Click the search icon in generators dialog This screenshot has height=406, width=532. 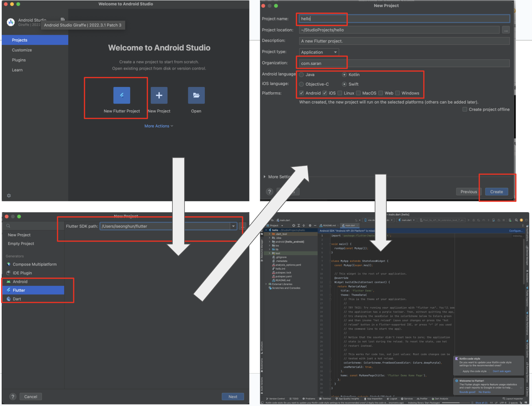click(x=8, y=226)
